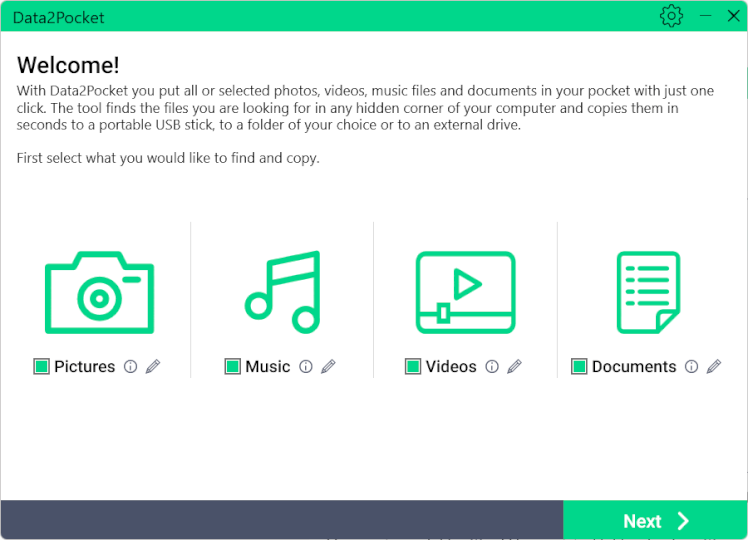The height and width of the screenshot is (540, 748).
Task: Click the Pictures label text
Action: 84,366
